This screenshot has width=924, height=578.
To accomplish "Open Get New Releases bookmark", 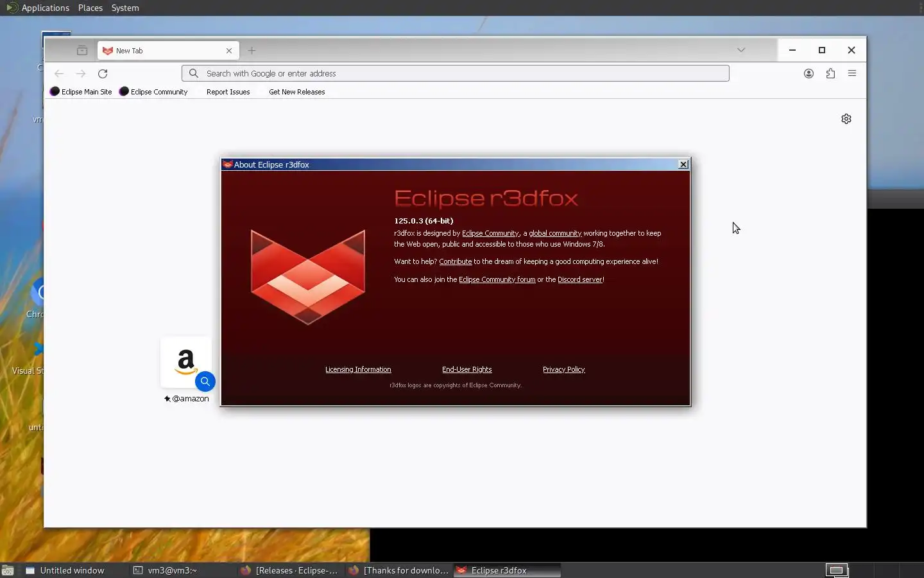I will click(x=296, y=92).
